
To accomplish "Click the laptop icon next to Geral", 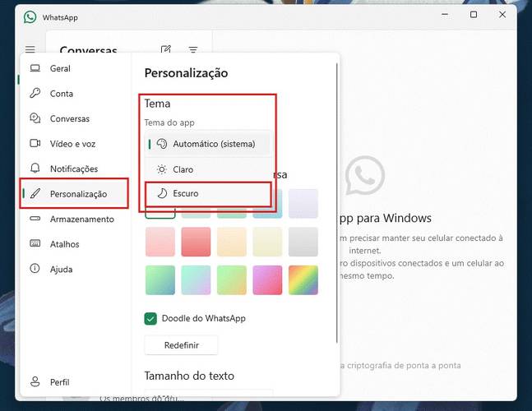I will [35, 68].
